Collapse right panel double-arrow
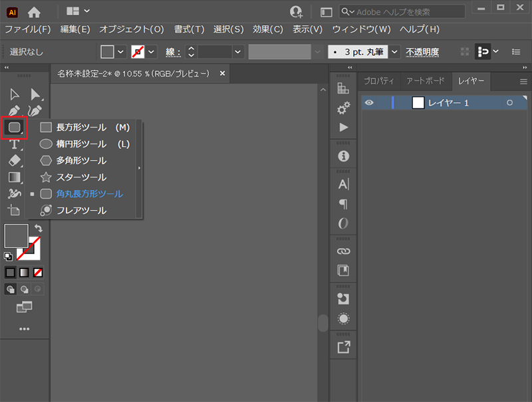This screenshot has width=532, height=402. [525, 68]
